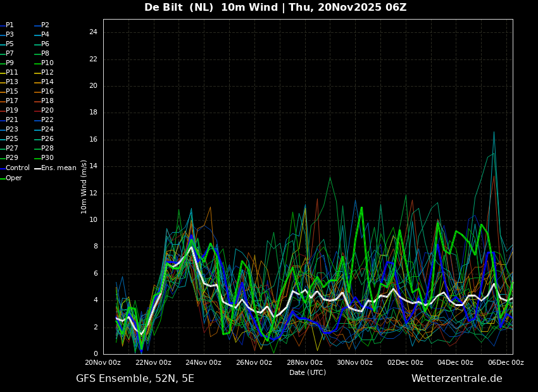Select the P20 legend label
Viewport: 538px width, 392px height.
coord(44,111)
